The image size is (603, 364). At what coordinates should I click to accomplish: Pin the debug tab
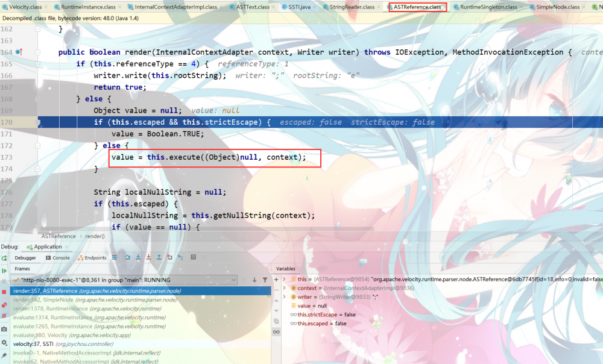tap(4, 355)
